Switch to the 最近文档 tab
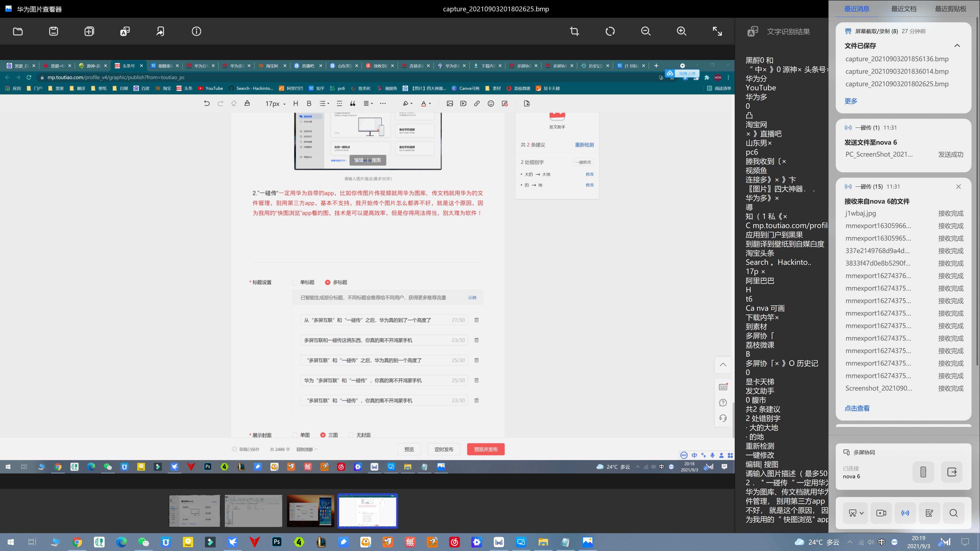The height and width of the screenshot is (551, 980). click(903, 9)
